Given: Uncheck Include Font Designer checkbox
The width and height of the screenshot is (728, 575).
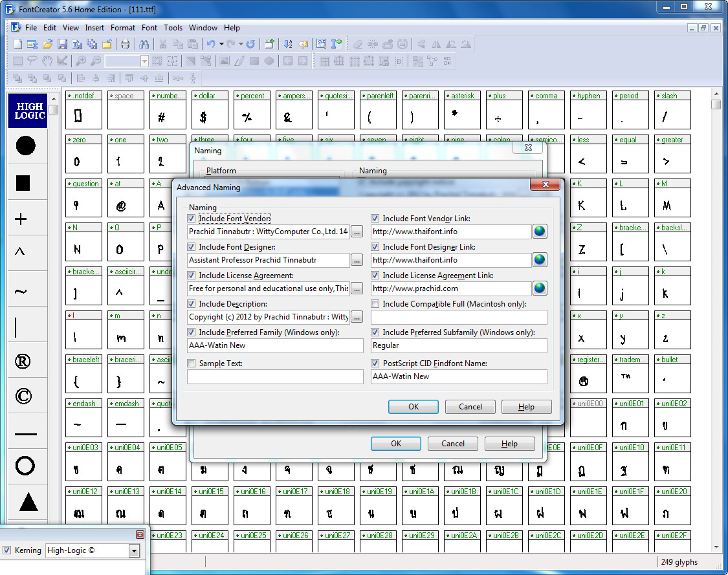Looking at the screenshot, I should (192, 247).
